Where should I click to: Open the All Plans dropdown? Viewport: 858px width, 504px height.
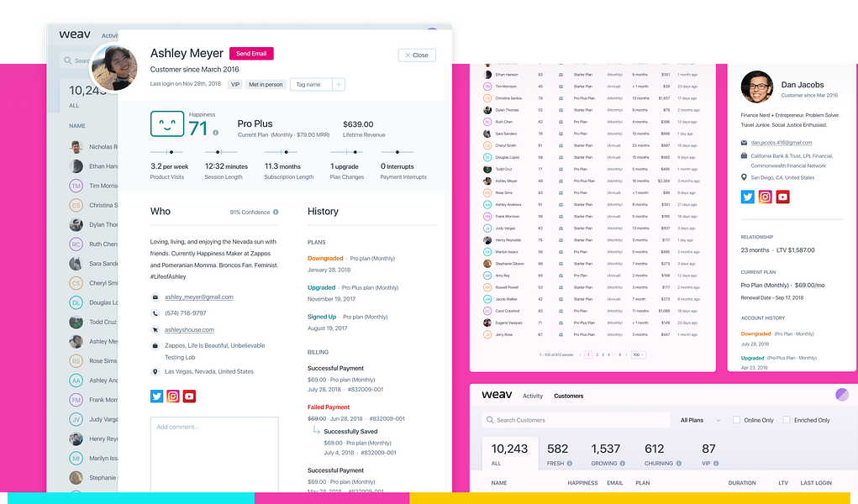[700, 420]
